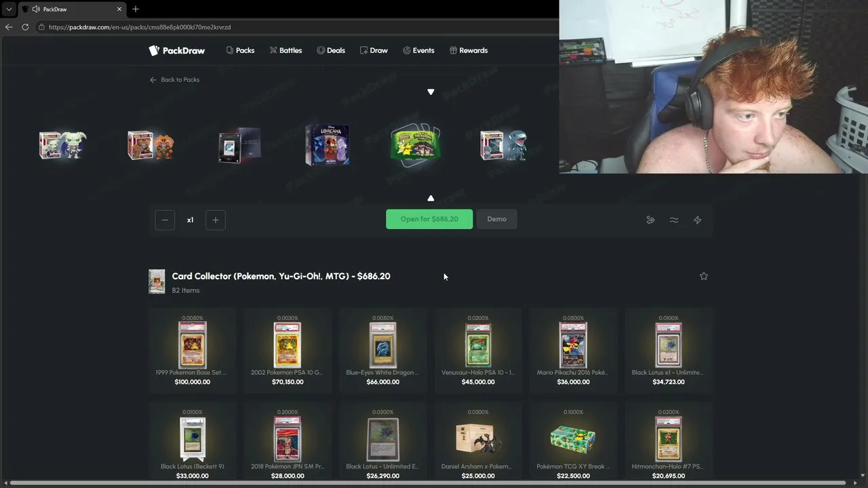Click the lightning bolt quick-open icon
Viewport: 868px width, 488px height.
697,220
